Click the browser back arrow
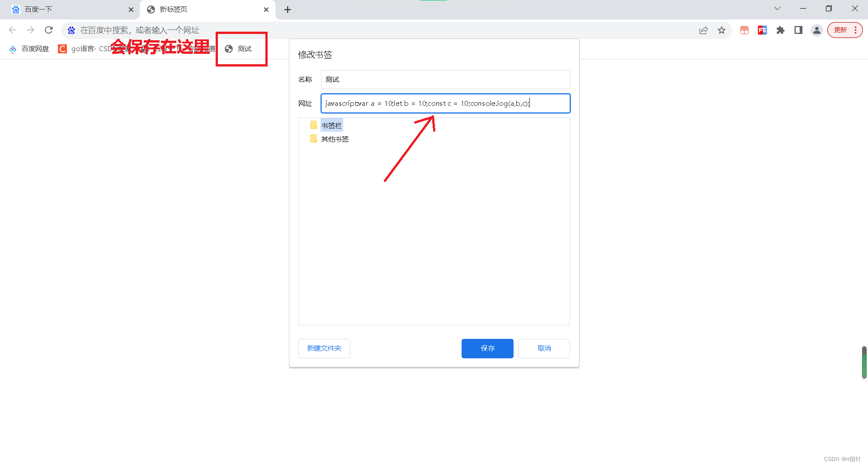 click(13, 30)
